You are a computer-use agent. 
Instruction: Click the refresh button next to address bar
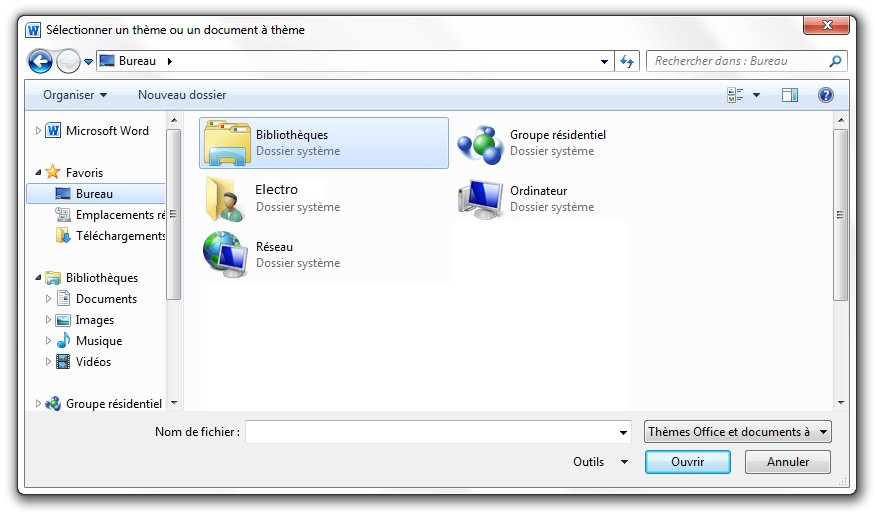click(627, 61)
